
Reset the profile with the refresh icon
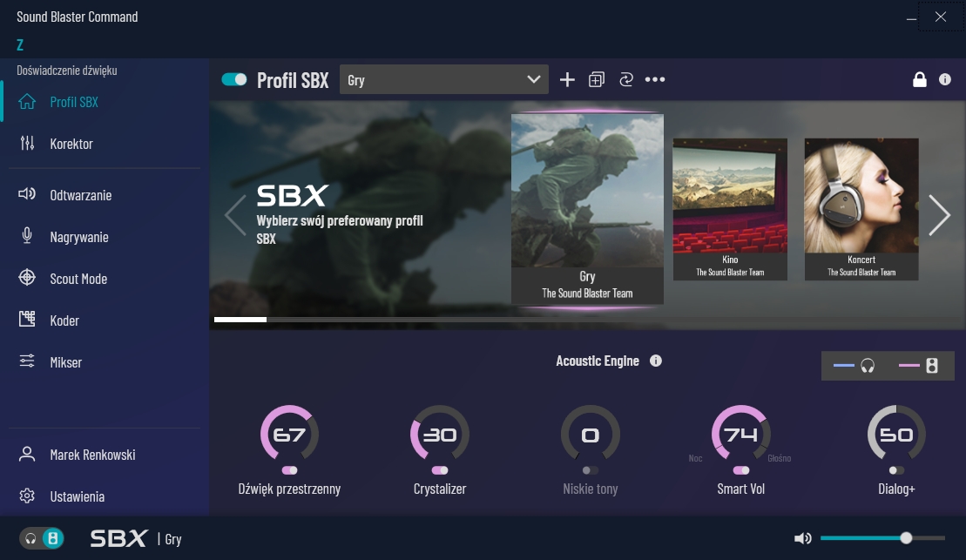(x=626, y=79)
